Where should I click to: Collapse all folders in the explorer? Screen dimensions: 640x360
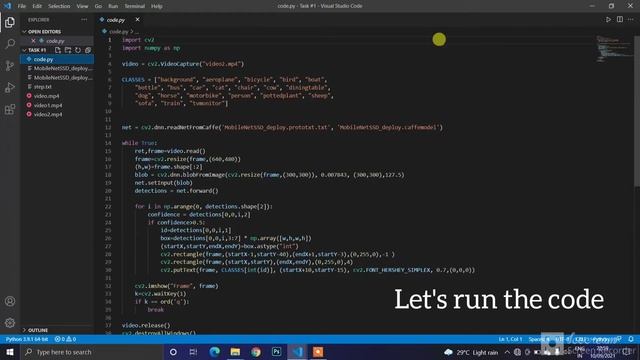pyautogui.click(x=88, y=50)
